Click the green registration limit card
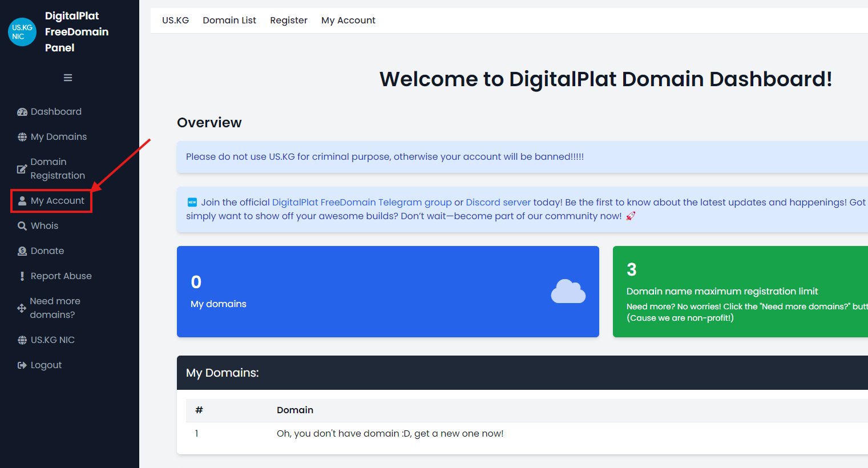 740,292
